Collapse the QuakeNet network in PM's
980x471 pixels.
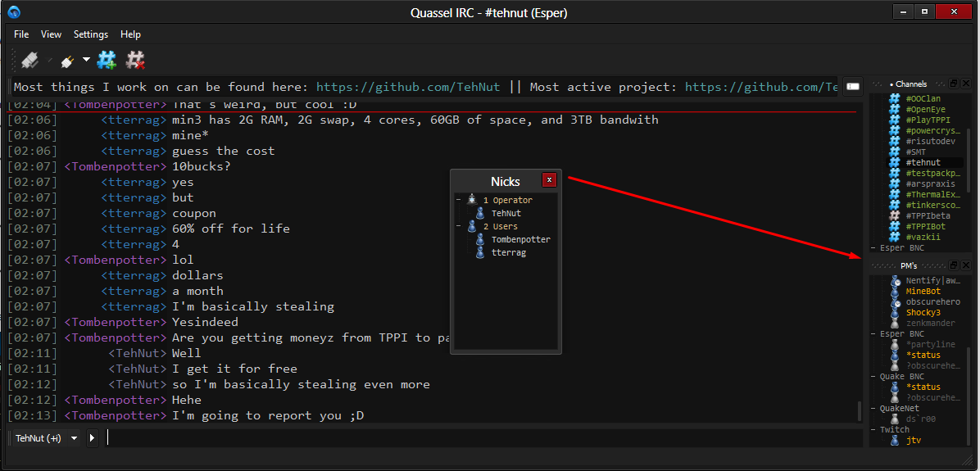click(x=873, y=408)
